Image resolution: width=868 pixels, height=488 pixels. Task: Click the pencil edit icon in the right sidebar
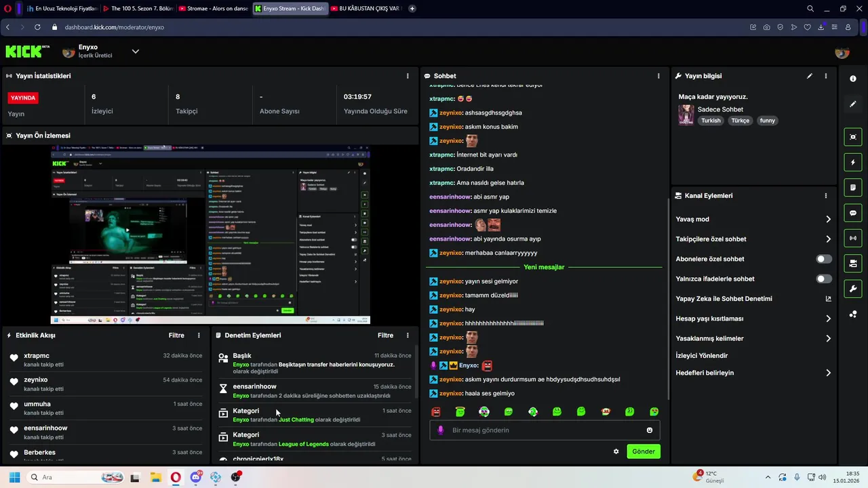[852, 104]
